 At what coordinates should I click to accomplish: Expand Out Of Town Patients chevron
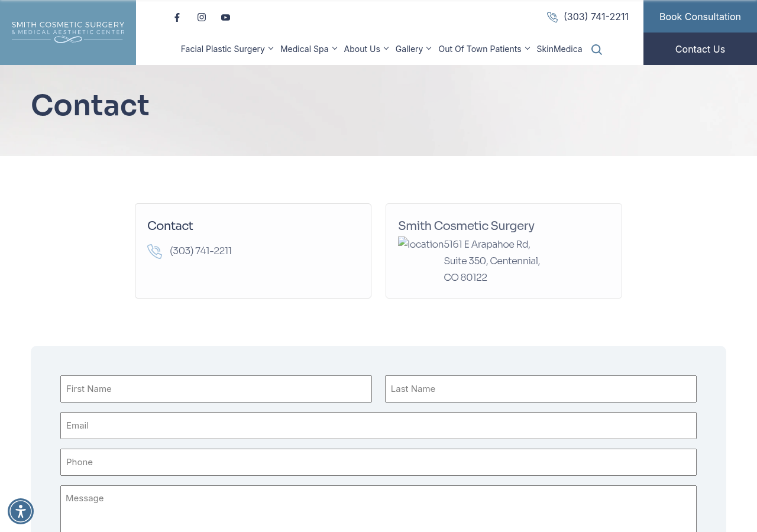(528, 48)
